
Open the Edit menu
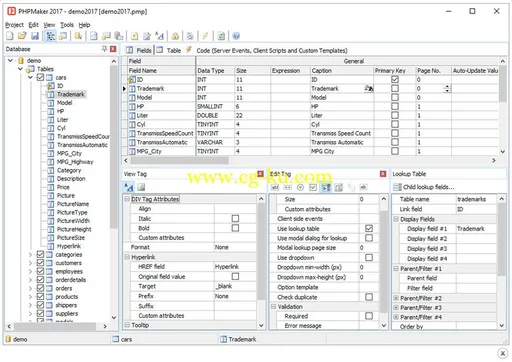33,25
